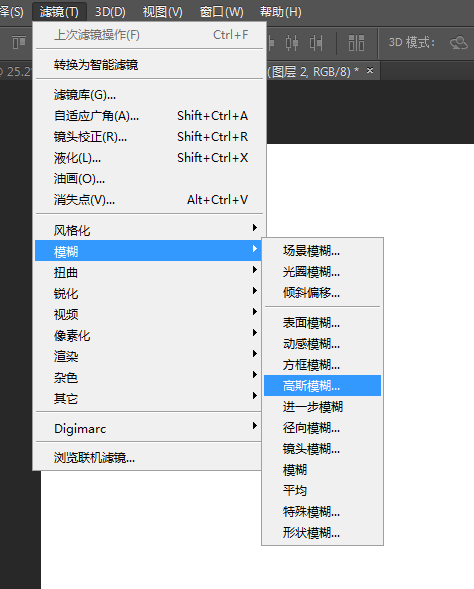474x589 pixels.
Task: Open 滤镜库(G)... filter gallery
Action: (149, 95)
